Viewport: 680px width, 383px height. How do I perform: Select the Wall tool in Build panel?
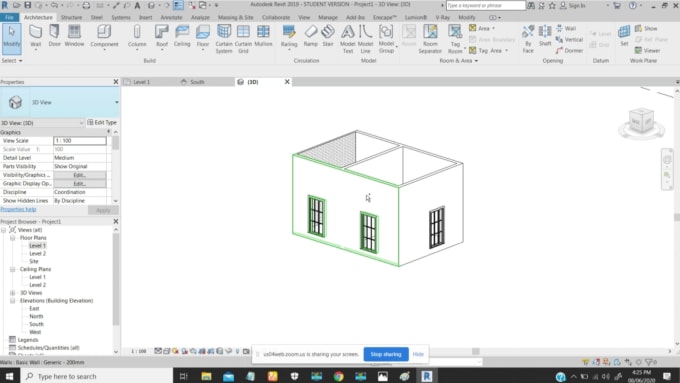36,36
